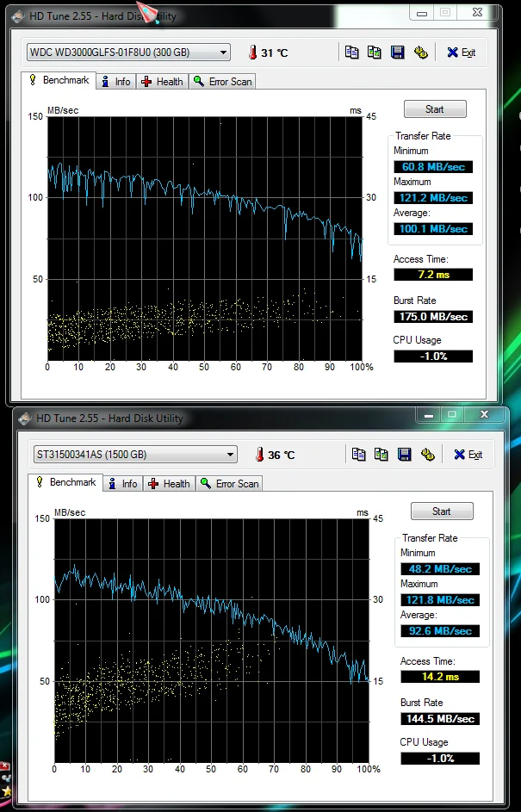
Task: Click copy info icon in ST31500341AS window
Action: click(358, 454)
